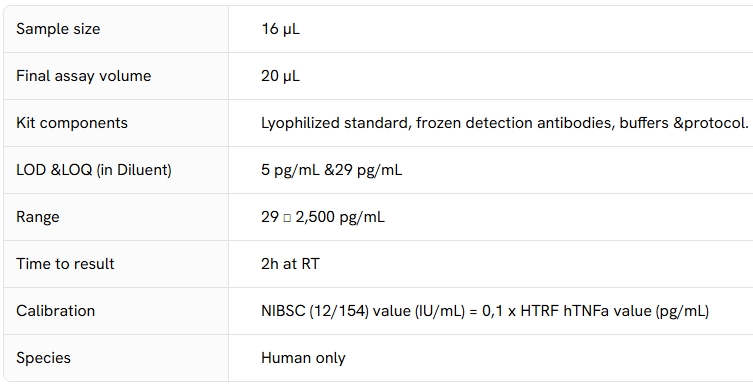Click the Species row label
753x391 pixels.
coord(43,358)
